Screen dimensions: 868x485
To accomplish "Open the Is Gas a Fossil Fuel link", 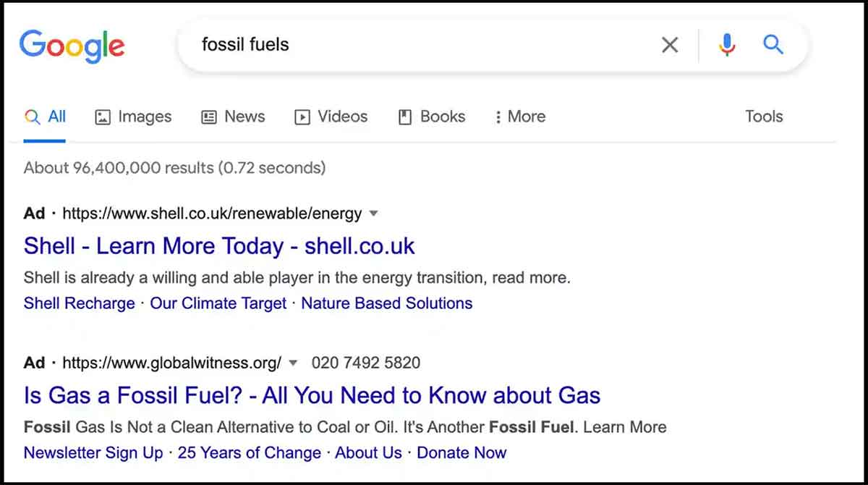I will pos(312,395).
